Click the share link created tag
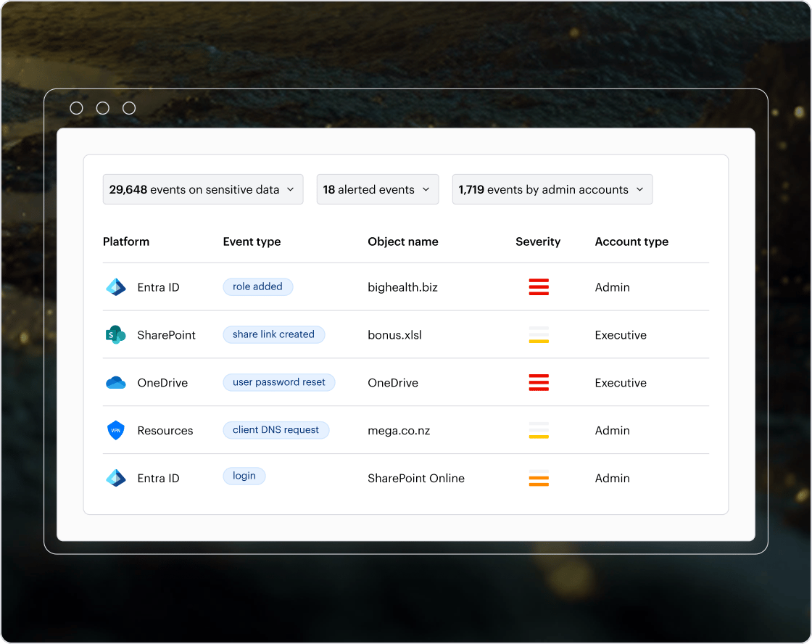The width and height of the screenshot is (812, 644). [273, 334]
